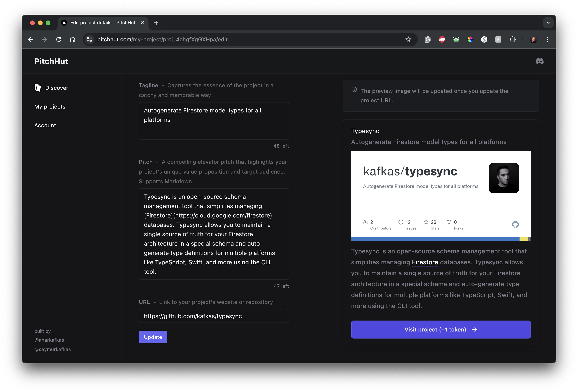Open the browser home icon
The width and height of the screenshot is (578, 392).
click(x=73, y=39)
